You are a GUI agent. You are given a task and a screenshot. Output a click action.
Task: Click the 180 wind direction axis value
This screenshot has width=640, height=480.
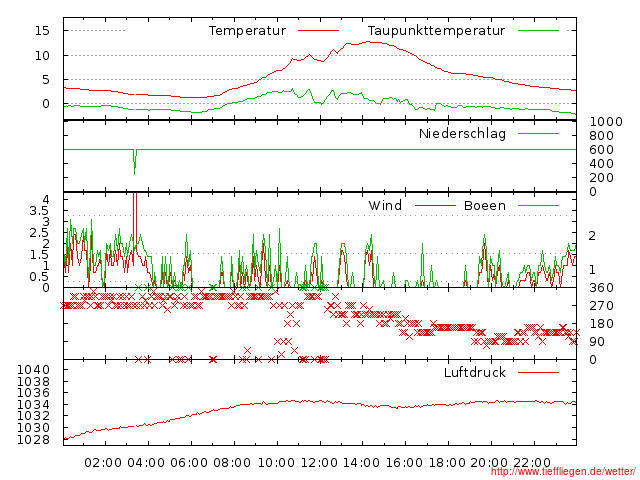602,324
